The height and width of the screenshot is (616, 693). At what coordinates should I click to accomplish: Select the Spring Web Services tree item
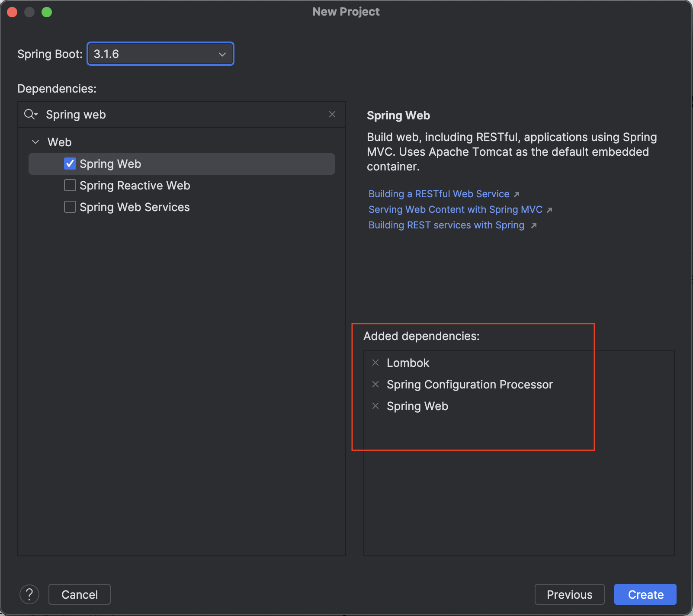tap(135, 207)
